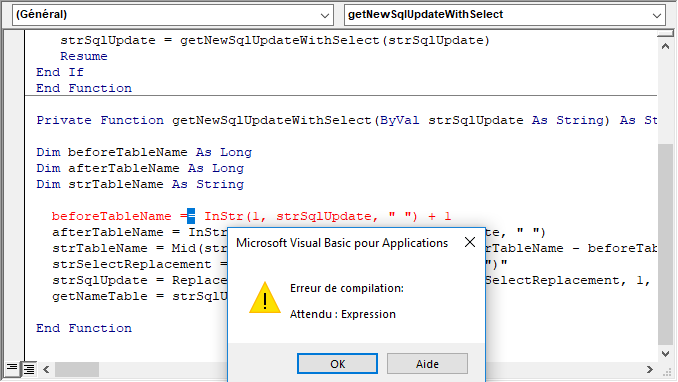The image size is (678, 382).
Task: Click 'strSelectReplacement =' code line
Action: pos(139,264)
